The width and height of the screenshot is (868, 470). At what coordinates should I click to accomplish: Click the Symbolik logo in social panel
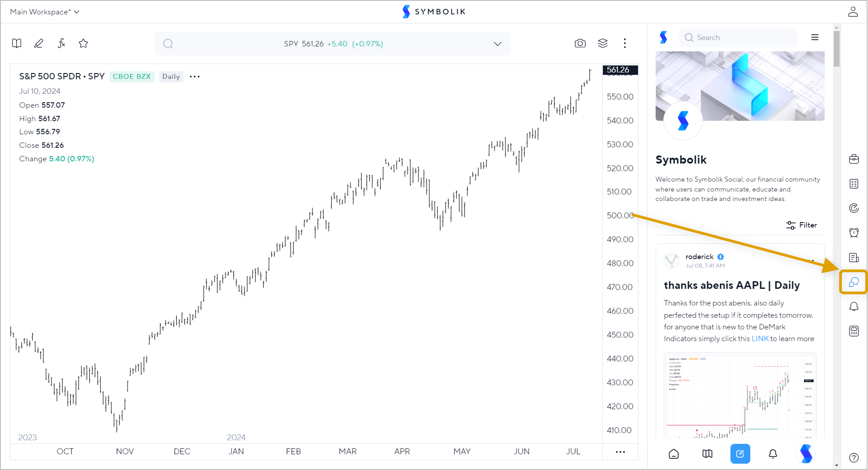point(663,37)
